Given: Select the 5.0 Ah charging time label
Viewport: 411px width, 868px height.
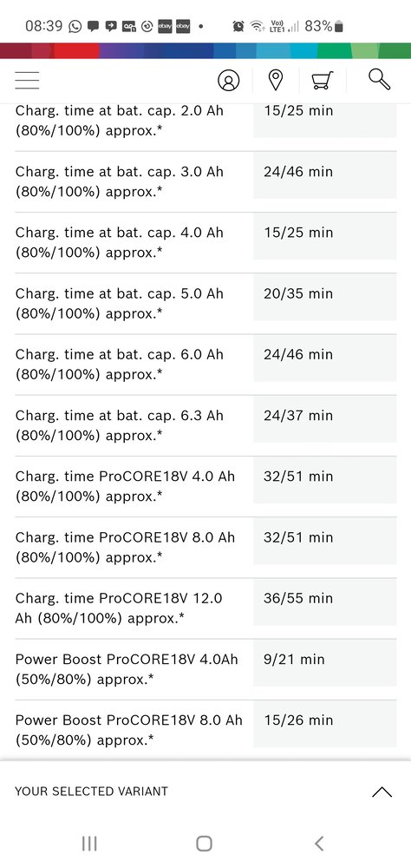Looking at the screenshot, I should 120,303.
